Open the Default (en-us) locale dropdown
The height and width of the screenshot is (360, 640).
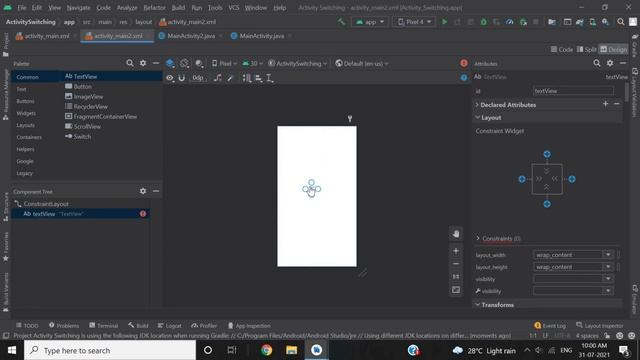(x=362, y=63)
